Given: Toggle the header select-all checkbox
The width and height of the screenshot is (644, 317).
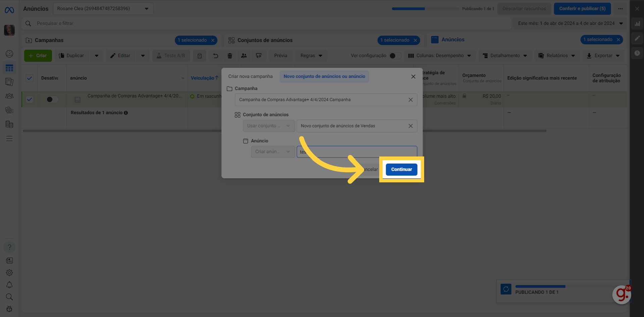Looking at the screenshot, I should (x=30, y=78).
